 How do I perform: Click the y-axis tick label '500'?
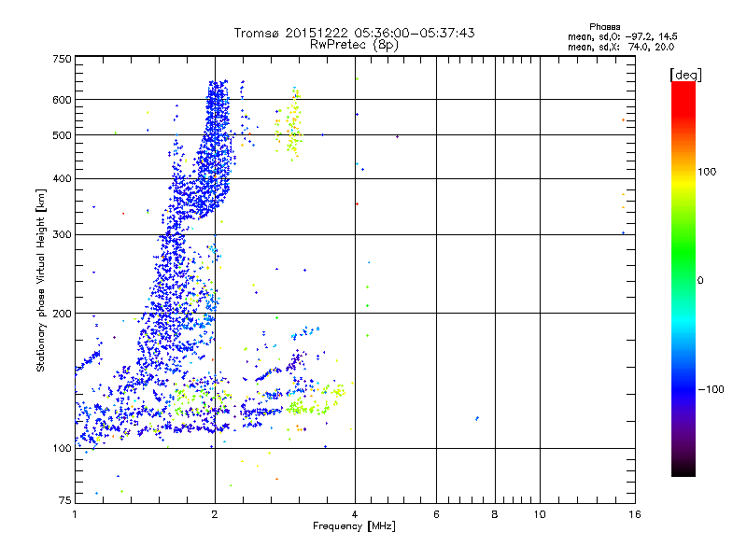[x=62, y=135]
